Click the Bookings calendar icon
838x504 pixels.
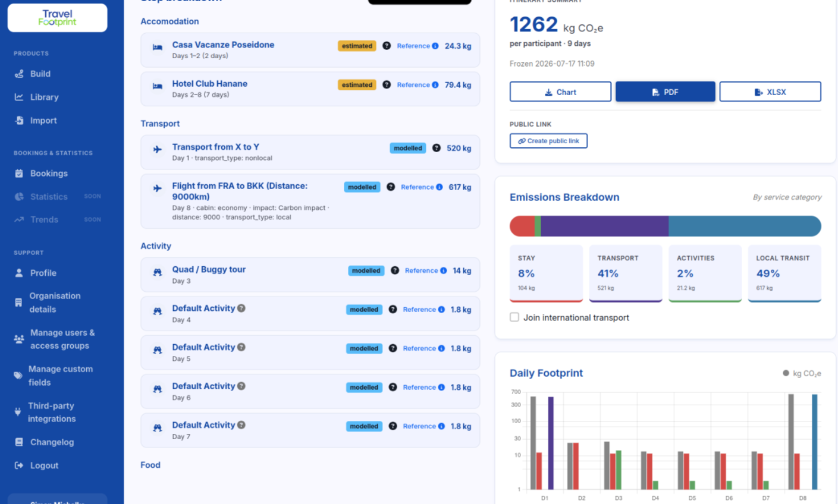(19, 173)
